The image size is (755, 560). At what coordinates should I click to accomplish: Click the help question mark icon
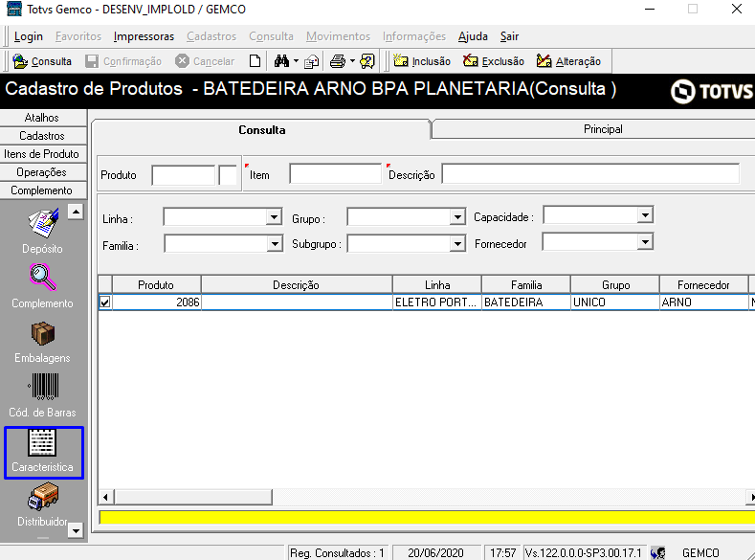(366, 61)
